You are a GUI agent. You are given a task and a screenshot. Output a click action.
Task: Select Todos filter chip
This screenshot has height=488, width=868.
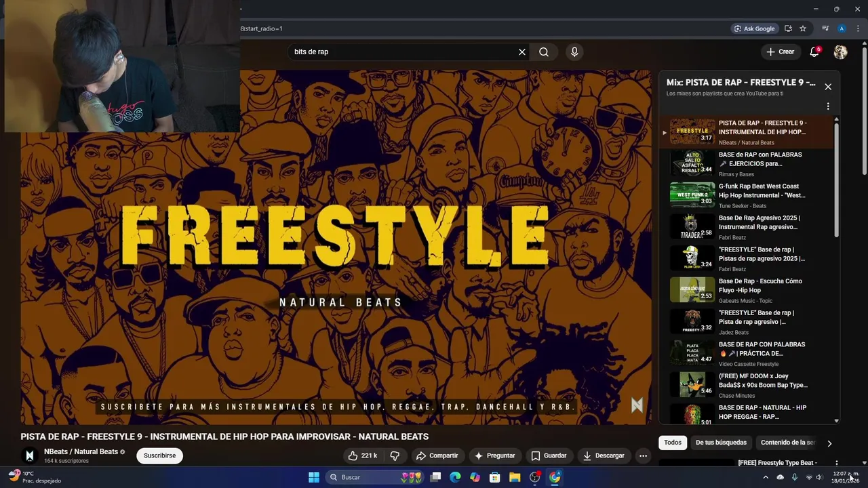(673, 443)
